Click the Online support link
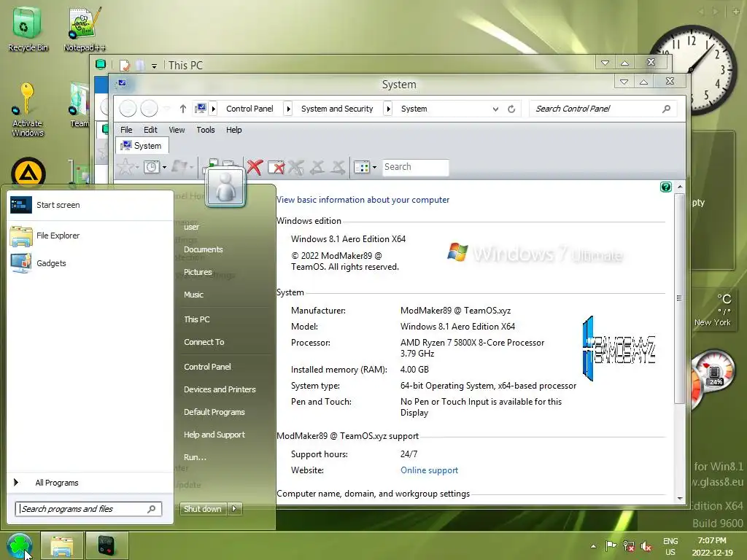This screenshot has width=747, height=560. (x=429, y=470)
